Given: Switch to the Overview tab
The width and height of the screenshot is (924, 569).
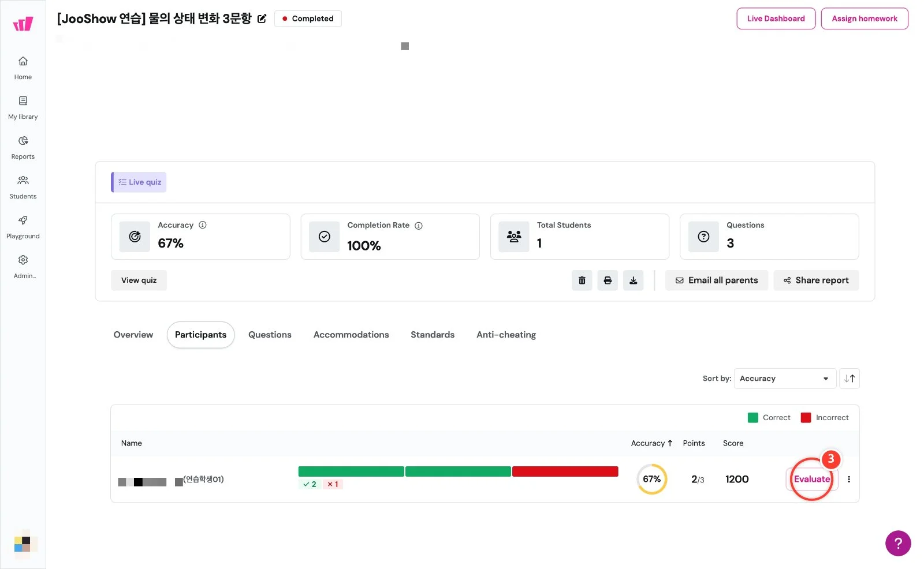Looking at the screenshot, I should click(133, 335).
